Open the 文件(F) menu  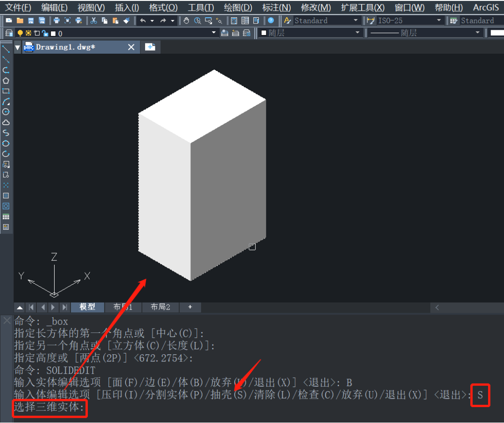point(18,7)
